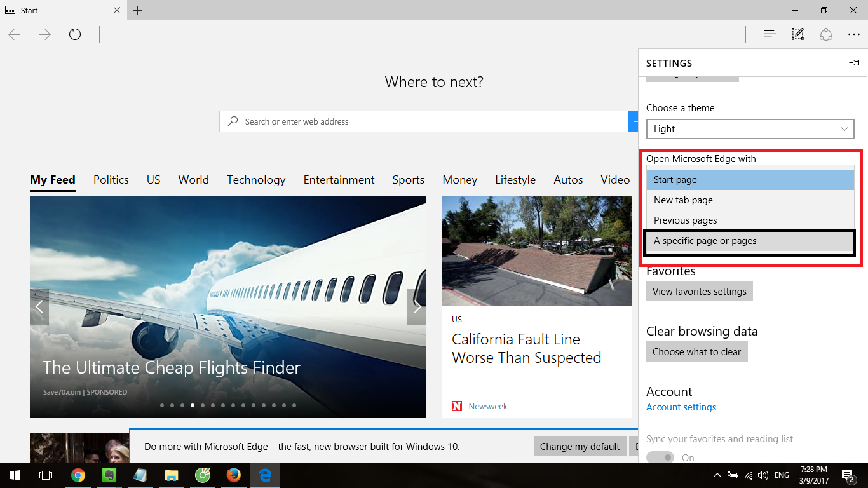Switch to the Lifestyle tab

click(x=515, y=180)
